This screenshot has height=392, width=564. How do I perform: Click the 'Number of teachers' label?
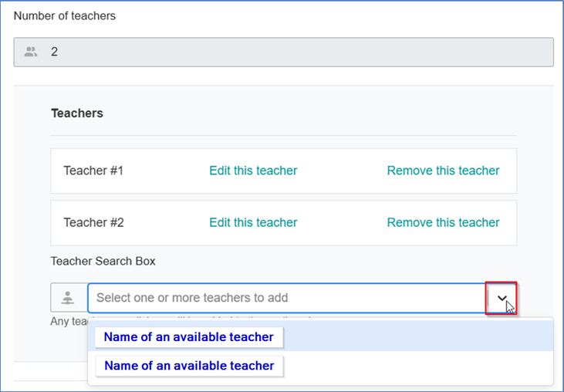coord(65,15)
